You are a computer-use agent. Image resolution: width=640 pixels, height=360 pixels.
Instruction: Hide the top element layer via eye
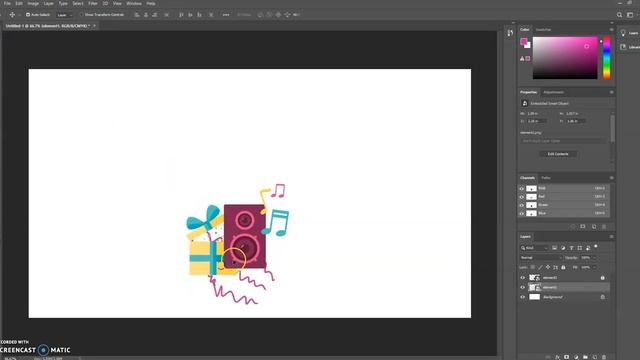tap(522, 278)
